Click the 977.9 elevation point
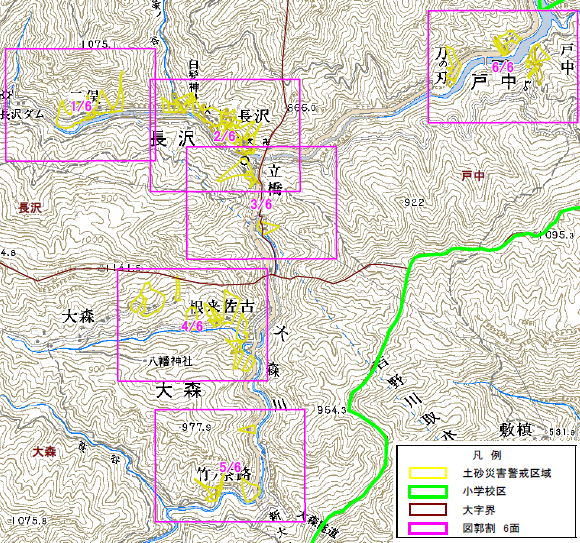Viewport: 580px width, 543px height. (x=196, y=428)
